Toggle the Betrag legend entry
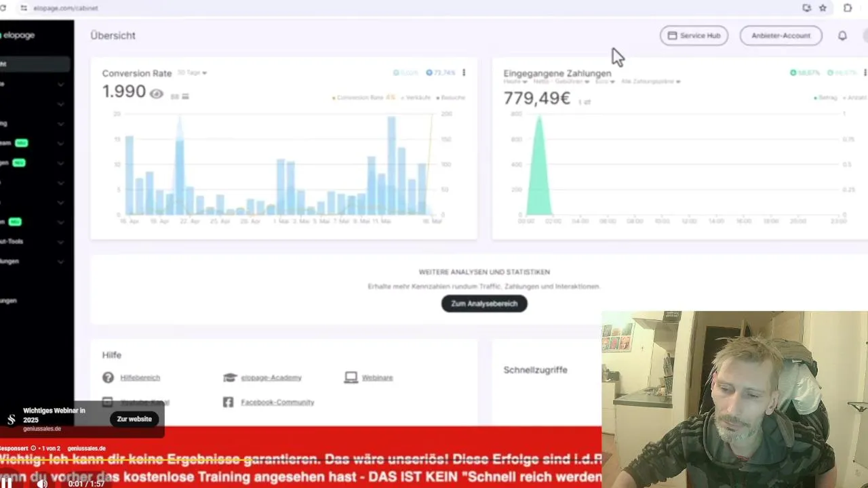Image resolution: width=868 pixels, height=488 pixels. point(825,98)
